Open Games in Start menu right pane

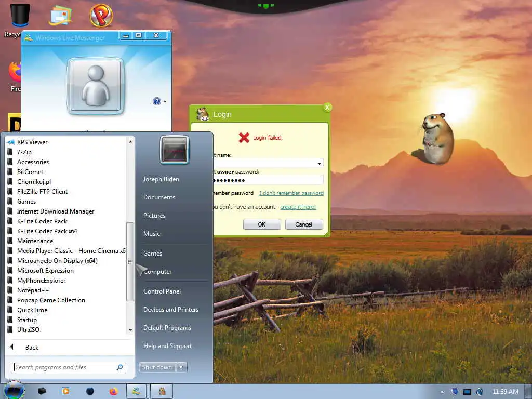[153, 253]
